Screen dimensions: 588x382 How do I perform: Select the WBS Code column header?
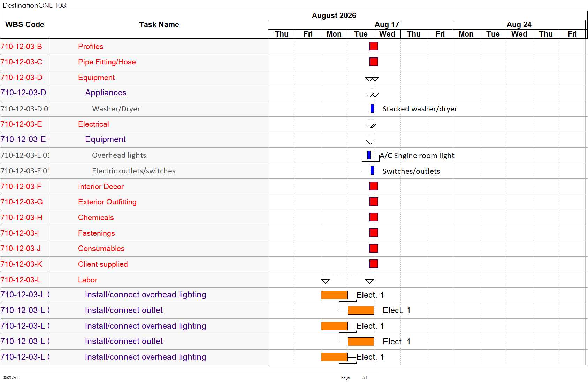tap(25, 25)
